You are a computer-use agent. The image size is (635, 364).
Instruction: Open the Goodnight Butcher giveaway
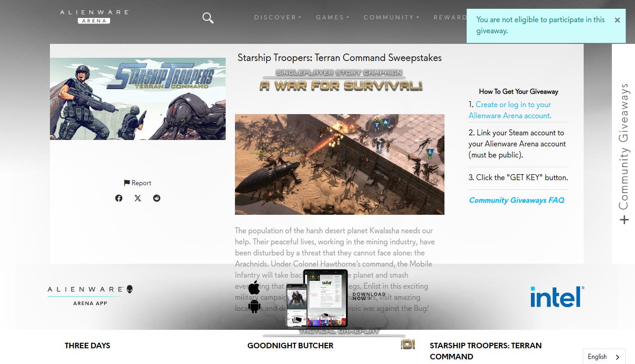tap(290, 346)
